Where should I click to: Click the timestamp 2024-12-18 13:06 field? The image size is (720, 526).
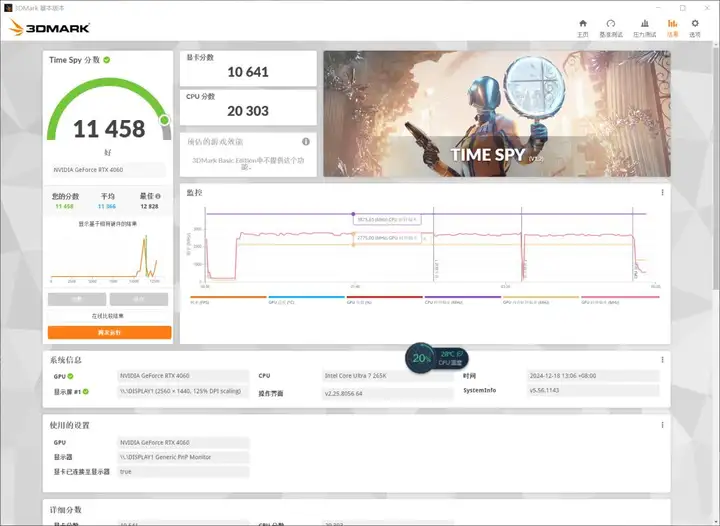(x=592, y=376)
